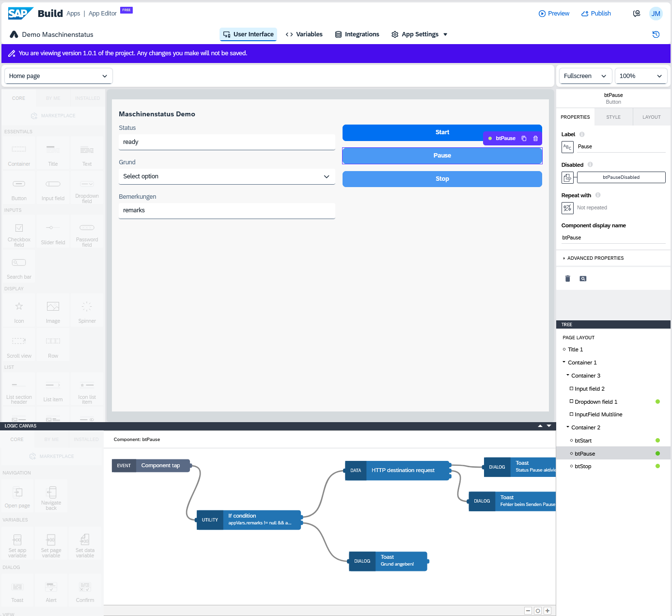
Task: Click the version history icon top right
Action: 656,34
